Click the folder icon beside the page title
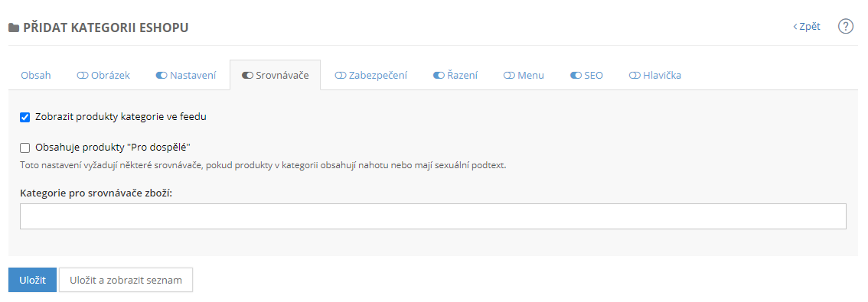868x302 pixels. click(14, 28)
